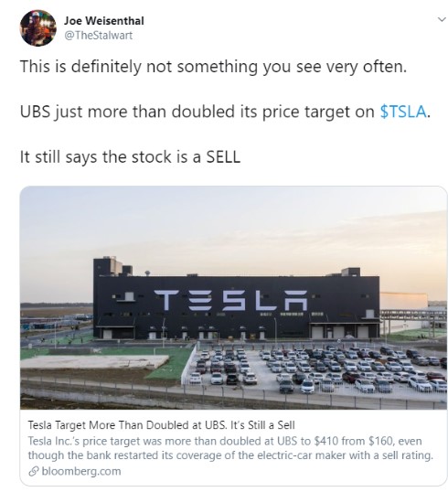
Task: Open the Tesla factory preview image
Action: [233, 298]
